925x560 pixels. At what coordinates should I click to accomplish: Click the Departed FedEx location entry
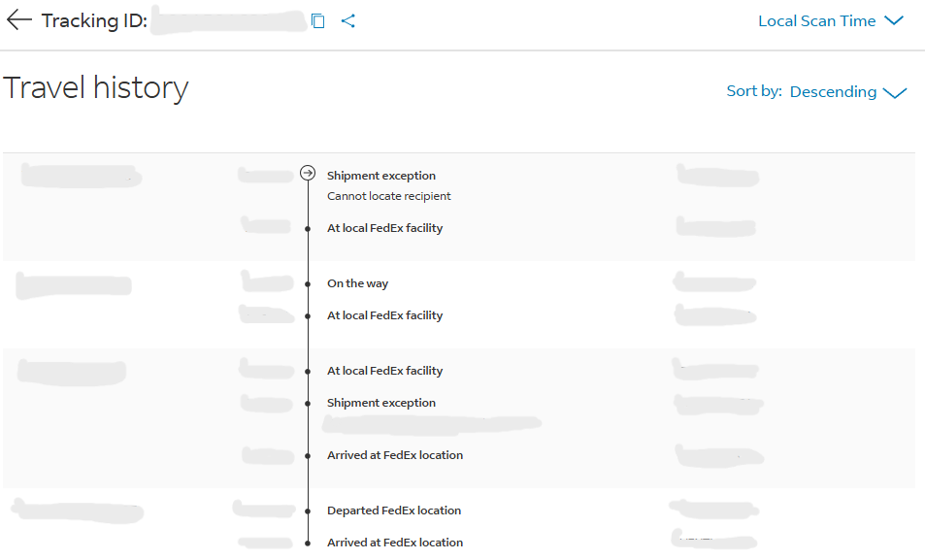(x=393, y=511)
